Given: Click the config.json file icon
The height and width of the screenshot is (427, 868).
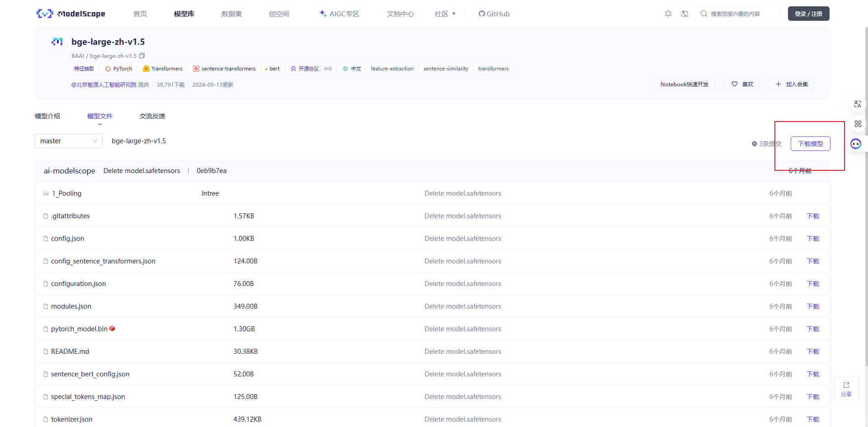Looking at the screenshot, I should pyautogui.click(x=46, y=239).
